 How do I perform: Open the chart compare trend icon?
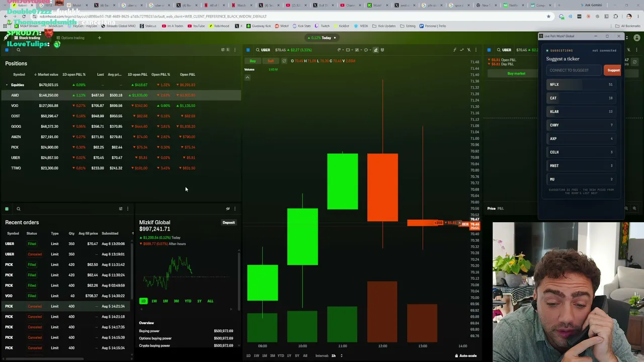point(461,50)
